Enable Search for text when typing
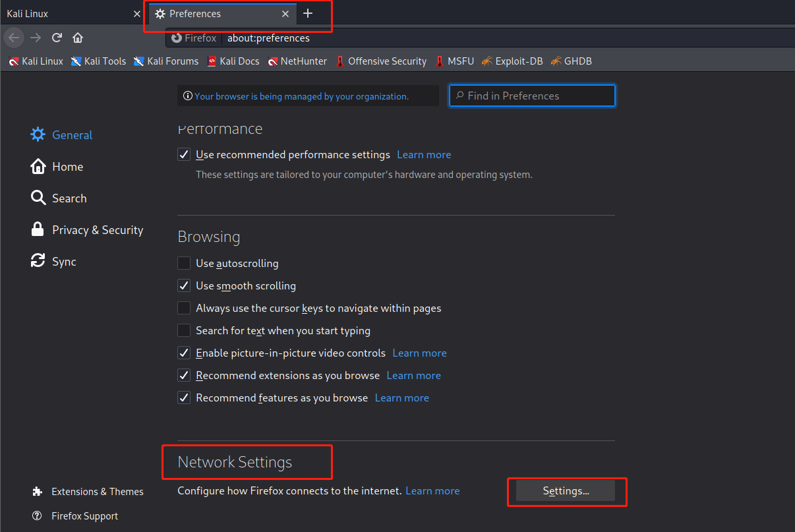Viewport: 795px width, 532px height. point(184,331)
